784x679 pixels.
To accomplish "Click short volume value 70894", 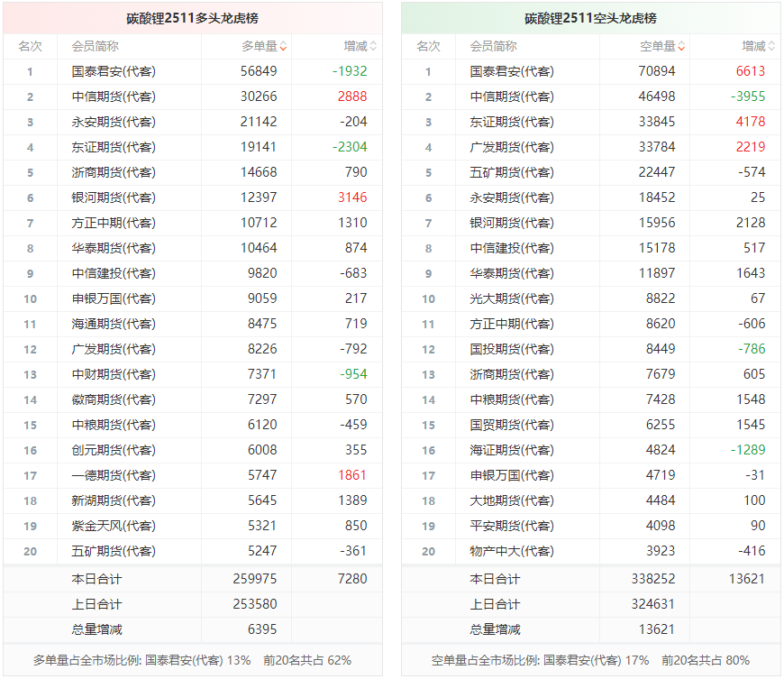I will pyautogui.click(x=657, y=71).
